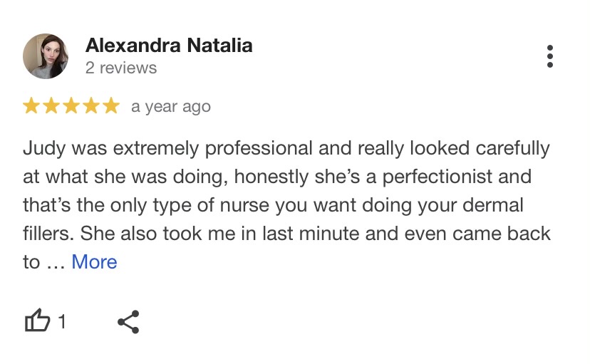Screen dimensions: 590x364
Task: Expand the full review via "More"
Action: point(94,261)
